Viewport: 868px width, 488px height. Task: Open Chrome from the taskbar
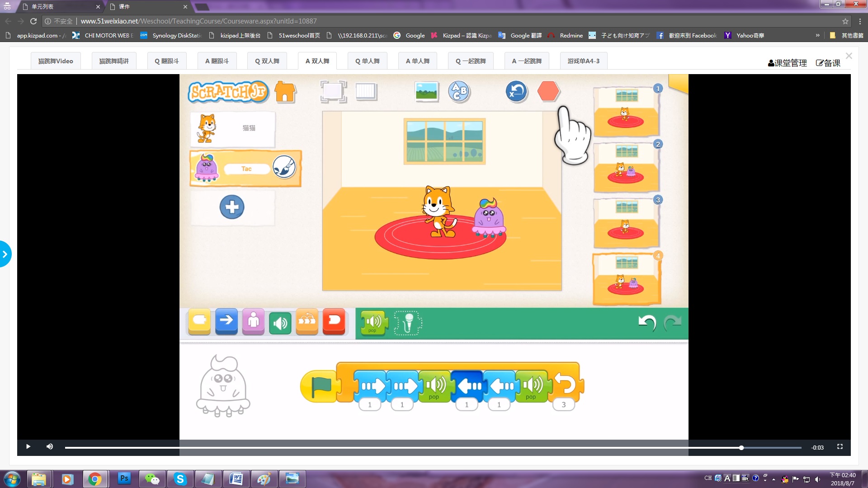[x=95, y=479]
